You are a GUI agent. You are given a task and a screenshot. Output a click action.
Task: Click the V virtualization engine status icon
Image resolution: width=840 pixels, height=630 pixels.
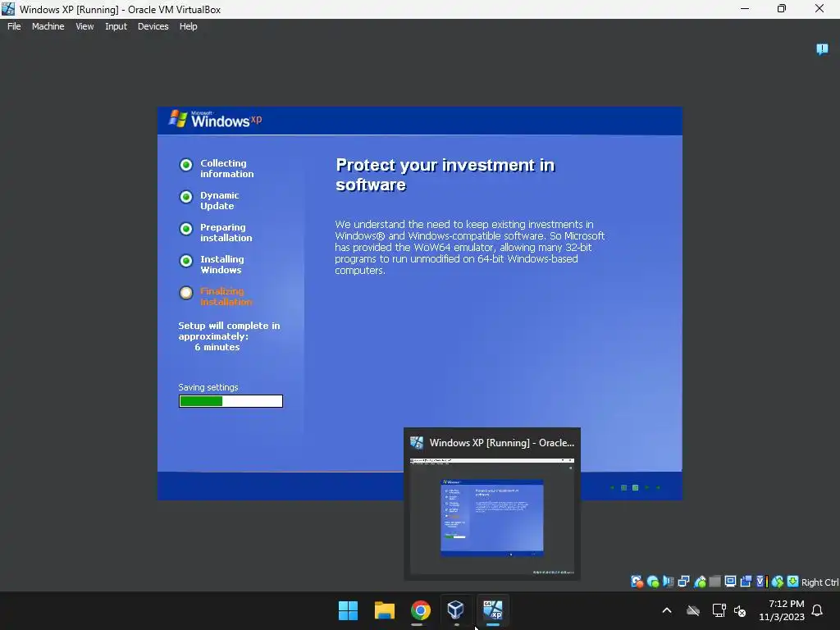761,582
